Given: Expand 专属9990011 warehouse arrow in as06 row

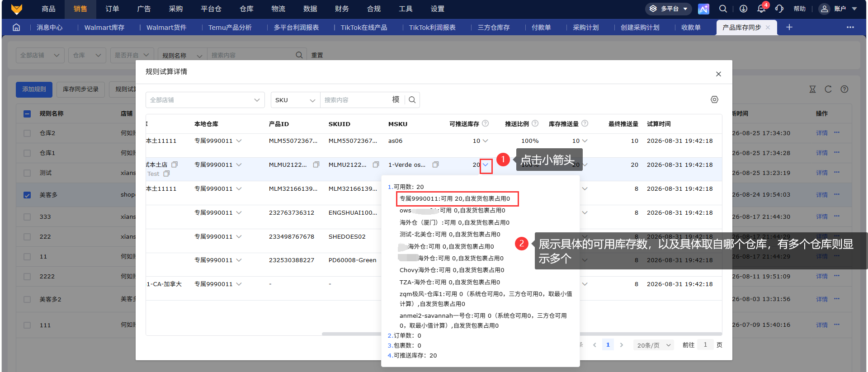Looking at the screenshot, I should [x=239, y=141].
